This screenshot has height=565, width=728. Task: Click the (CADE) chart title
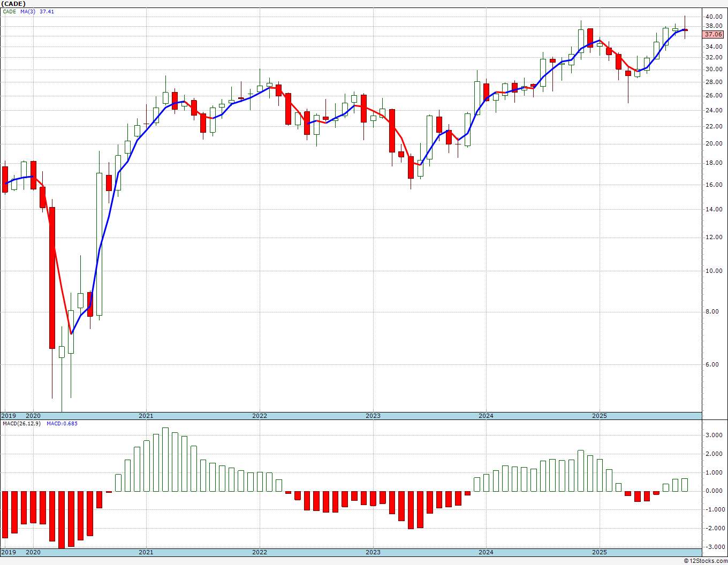point(13,4)
